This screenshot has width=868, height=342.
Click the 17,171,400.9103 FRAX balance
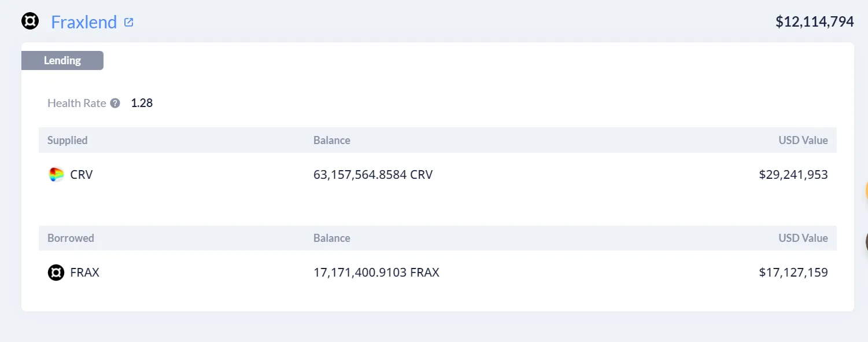376,273
